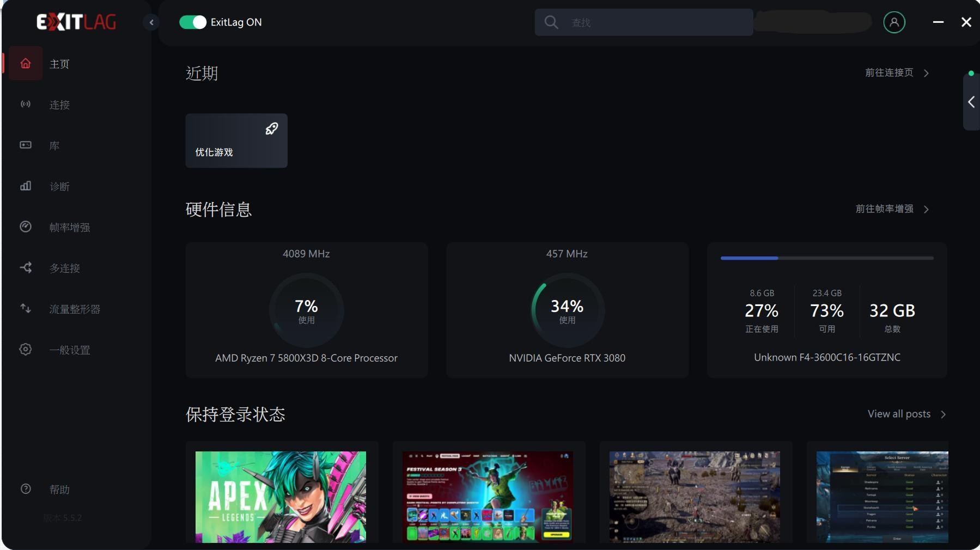This screenshot has height=550, width=980.
Task: Click the FPS Boost gauge icon
Action: [x=26, y=227]
